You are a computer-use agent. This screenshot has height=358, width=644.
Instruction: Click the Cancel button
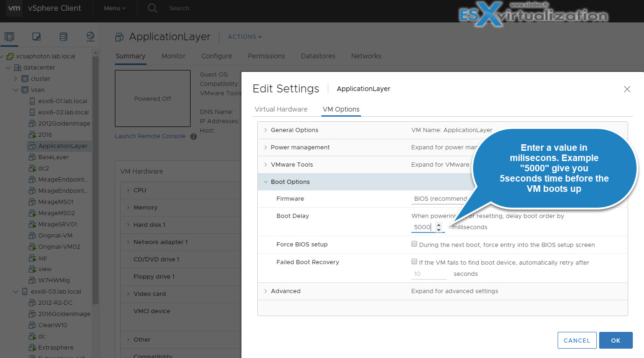pyautogui.click(x=577, y=340)
